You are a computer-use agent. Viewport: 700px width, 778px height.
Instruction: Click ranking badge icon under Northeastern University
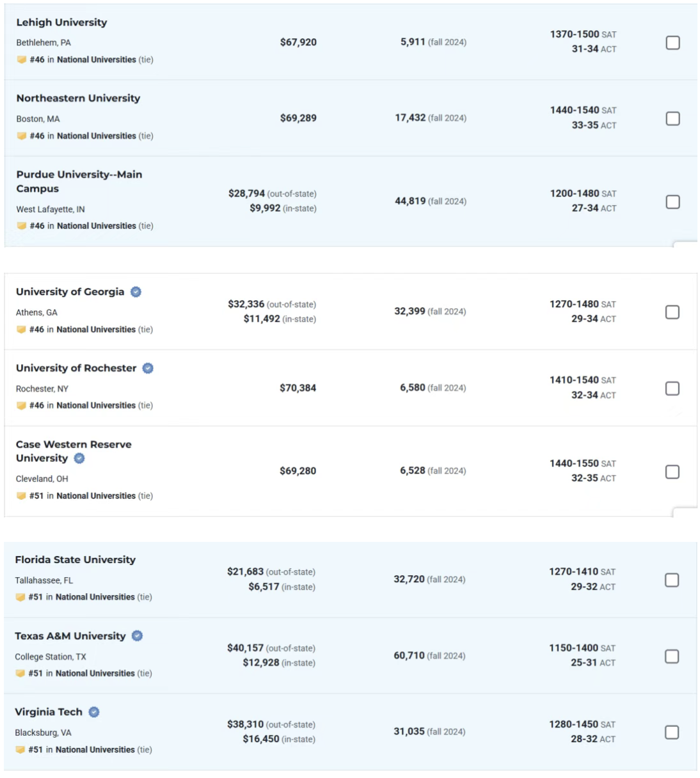(22, 136)
